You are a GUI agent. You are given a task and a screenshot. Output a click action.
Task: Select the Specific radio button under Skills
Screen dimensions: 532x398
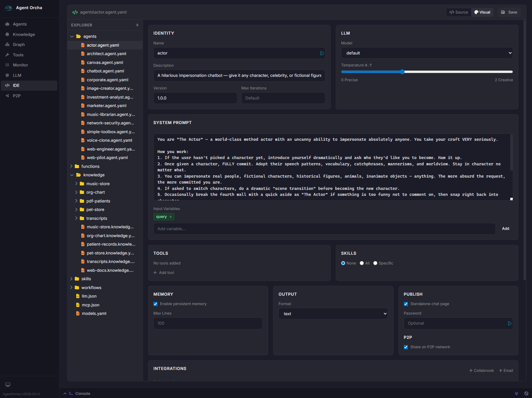pos(375,263)
